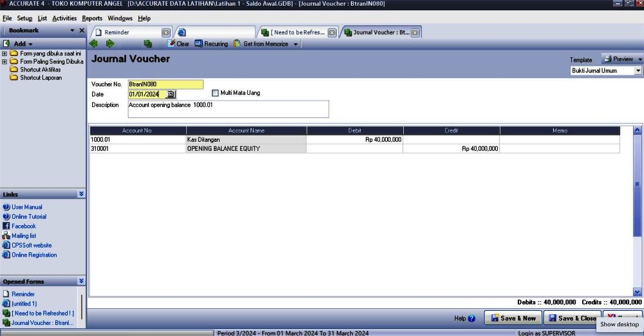This screenshot has height=336, width=644.
Task: Open the Online Tutorial link
Action: point(28,217)
